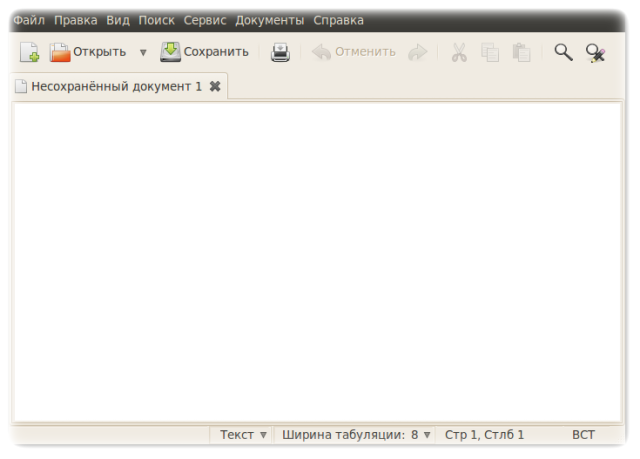Image resolution: width=640 pixels, height=459 pixels.
Task: Open the Find and Replace tool icon
Action: pyautogui.click(x=596, y=52)
